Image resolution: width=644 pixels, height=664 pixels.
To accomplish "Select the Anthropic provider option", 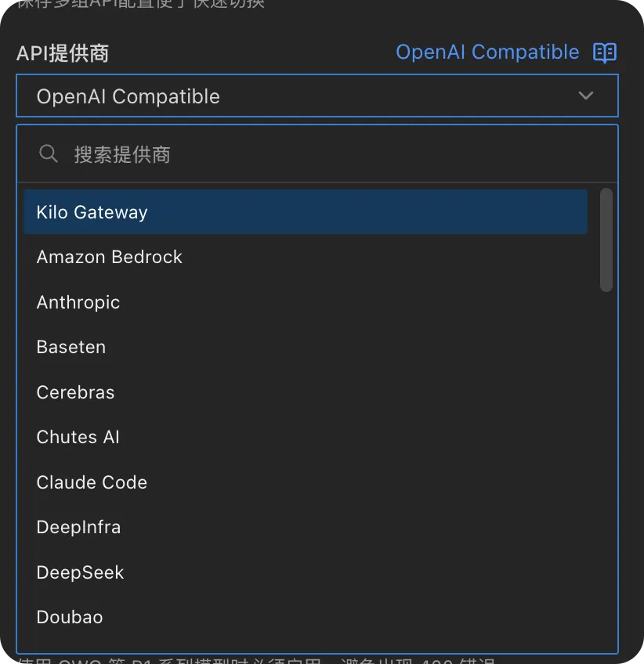I will click(x=78, y=302).
